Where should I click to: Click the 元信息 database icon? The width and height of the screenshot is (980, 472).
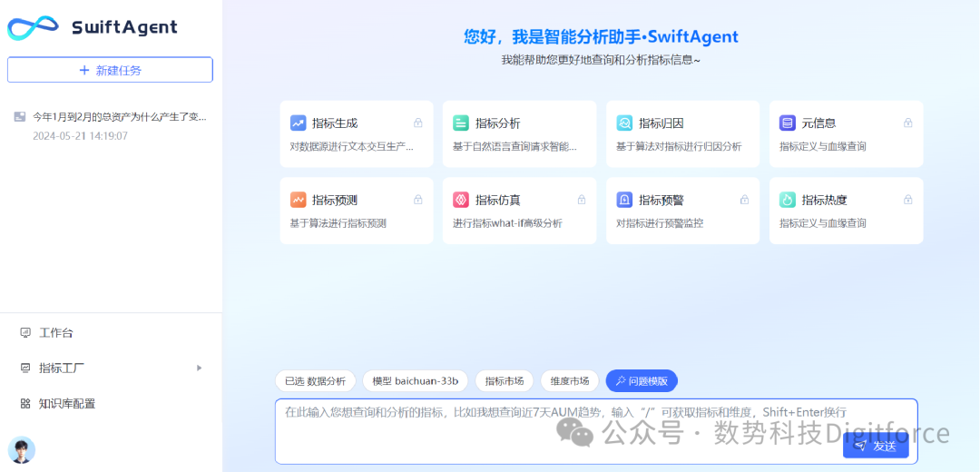(x=788, y=123)
